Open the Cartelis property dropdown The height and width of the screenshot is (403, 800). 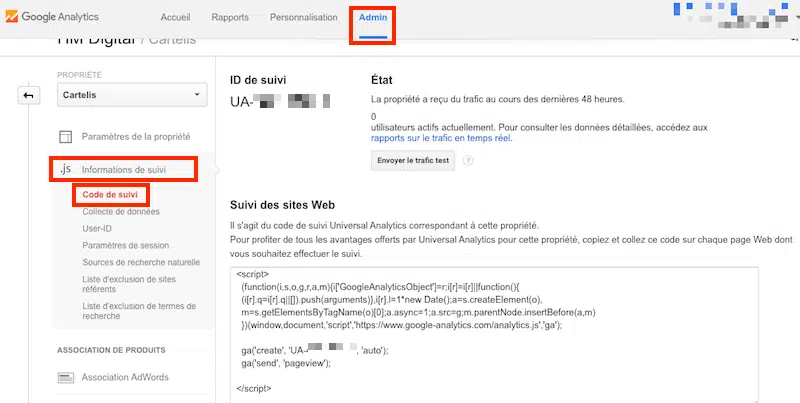(x=130, y=95)
